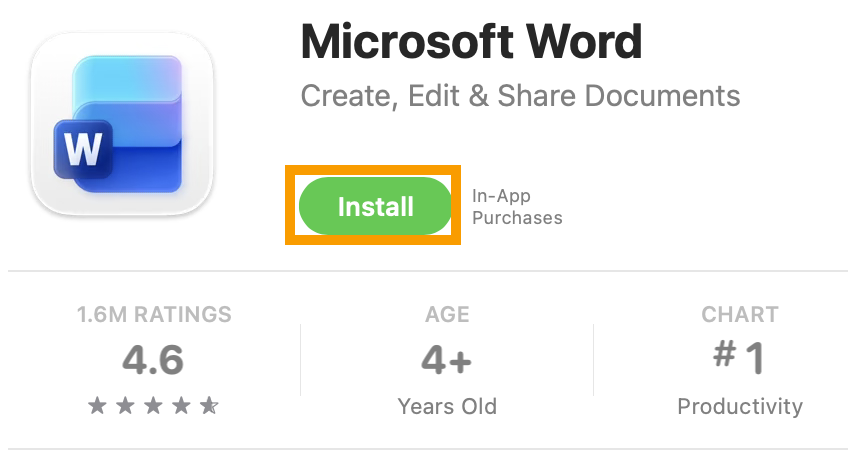
Task: Select the 4+ age rating
Action: tap(447, 360)
